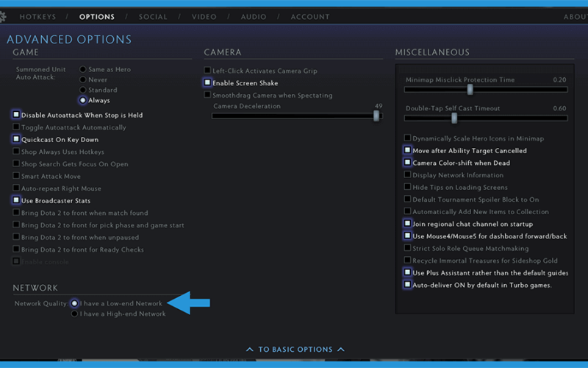Enable bring to front for Ready Checks
This screenshot has width=588, height=368.
coord(16,249)
